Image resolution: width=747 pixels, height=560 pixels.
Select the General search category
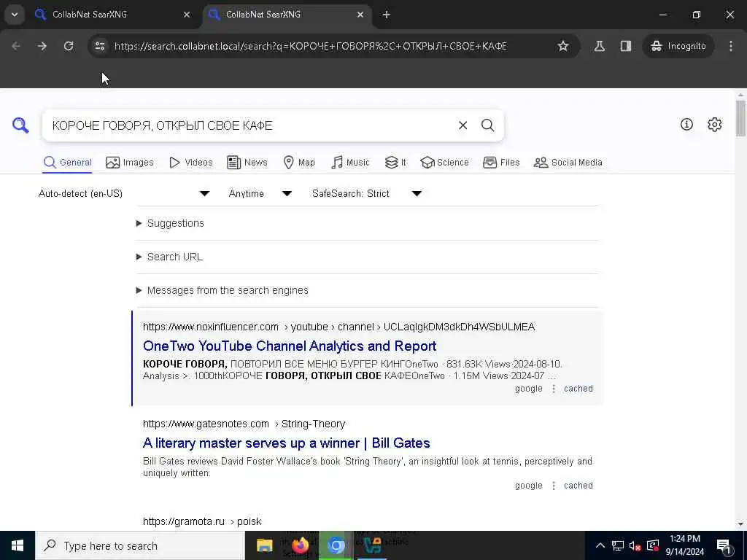click(67, 163)
